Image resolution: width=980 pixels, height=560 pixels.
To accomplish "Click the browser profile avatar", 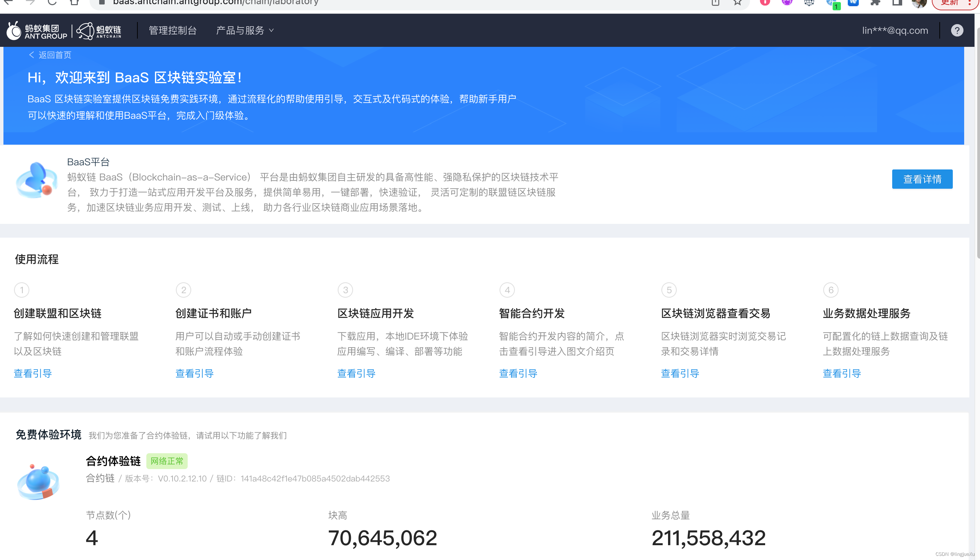I will click(919, 3).
